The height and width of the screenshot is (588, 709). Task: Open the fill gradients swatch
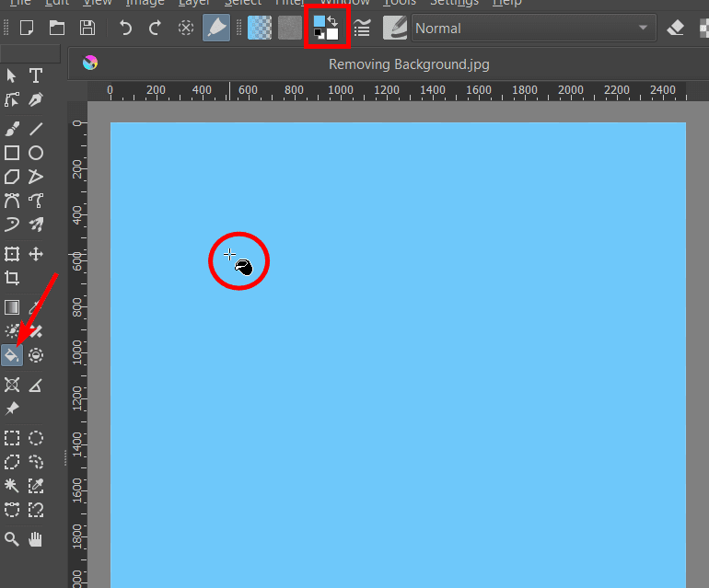[260, 28]
